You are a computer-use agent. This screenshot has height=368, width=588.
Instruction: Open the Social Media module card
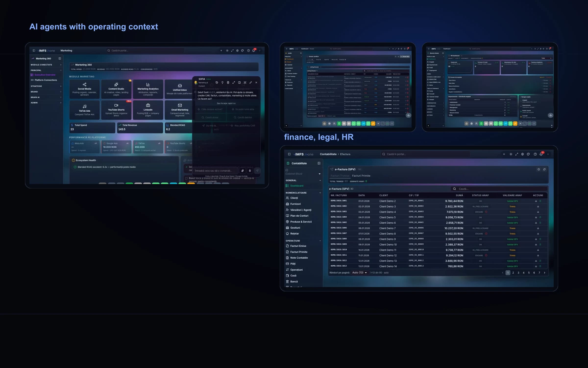click(84, 89)
